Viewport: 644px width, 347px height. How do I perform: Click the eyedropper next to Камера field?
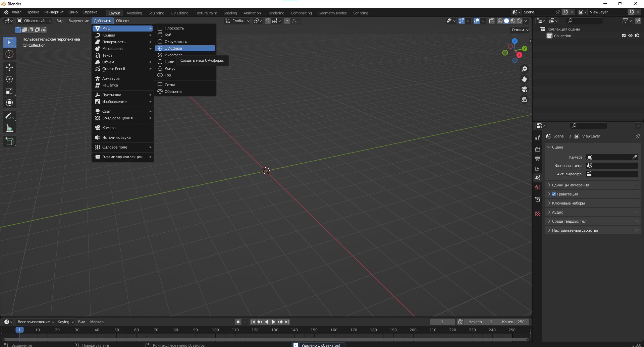635,157
